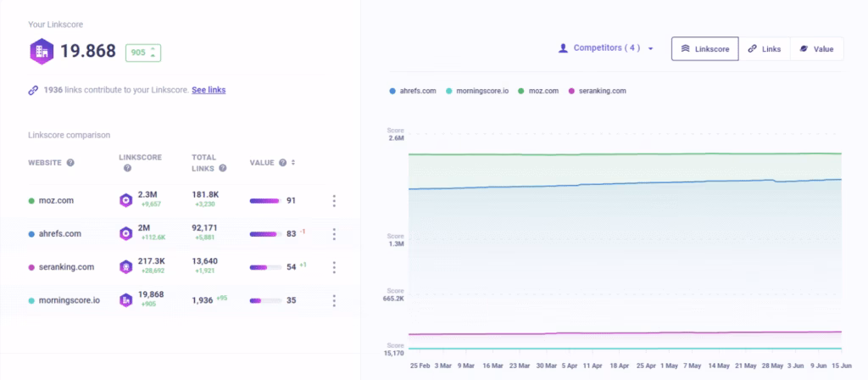Hide seranking.com line via legend
The height and width of the screenshot is (380, 868).
tap(600, 91)
